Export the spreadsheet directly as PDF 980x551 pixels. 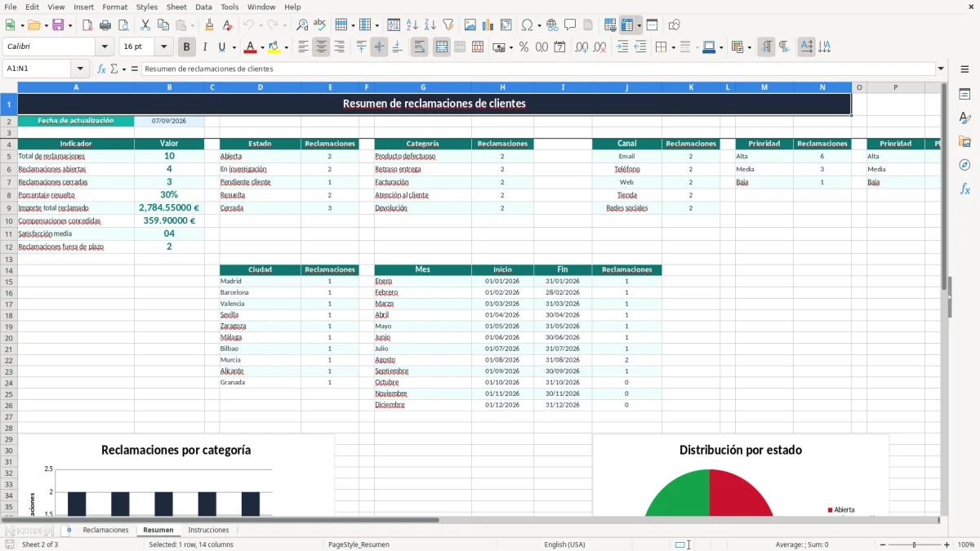[x=87, y=25]
